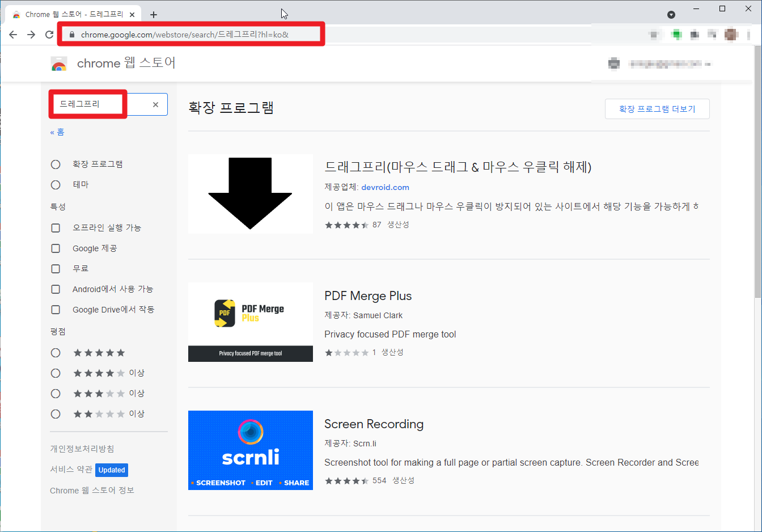The image size is (762, 532).
Task: Check the Google 제공 filter
Action: pyautogui.click(x=56, y=248)
